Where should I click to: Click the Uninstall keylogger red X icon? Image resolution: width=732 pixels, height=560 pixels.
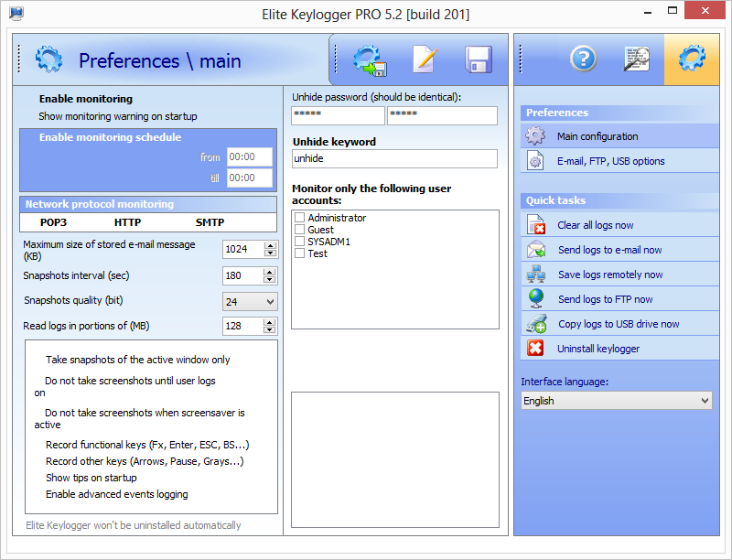click(x=535, y=349)
